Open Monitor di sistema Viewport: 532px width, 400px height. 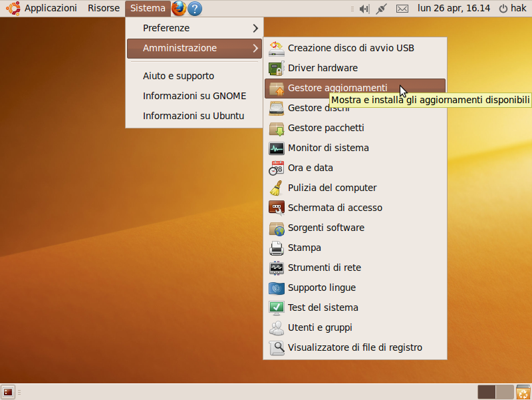(355, 148)
